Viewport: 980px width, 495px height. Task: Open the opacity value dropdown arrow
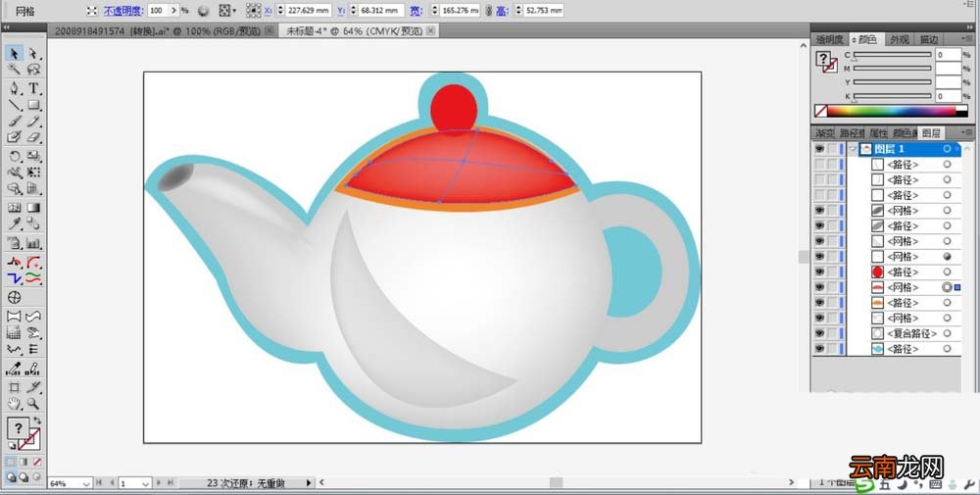(x=174, y=11)
